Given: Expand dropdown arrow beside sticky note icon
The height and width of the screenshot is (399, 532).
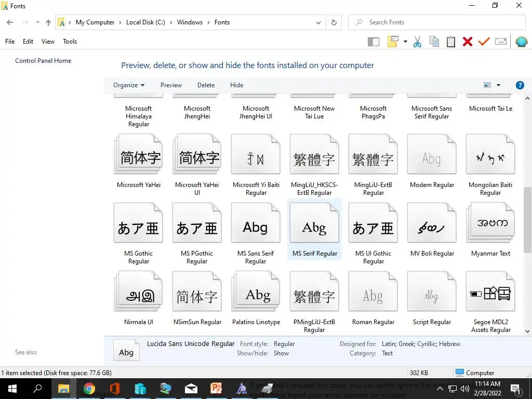Looking at the screenshot, I should pos(405,42).
